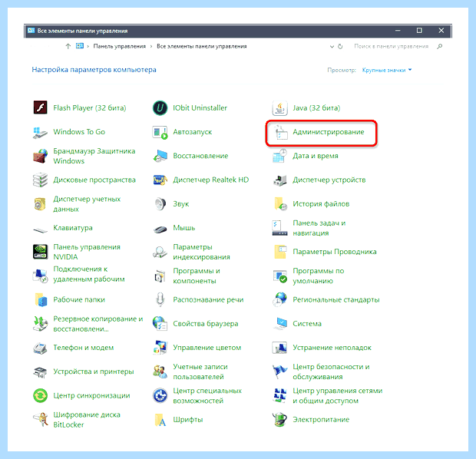Open the Телефон и модем link
476x459 pixels.
coord(84,348)
